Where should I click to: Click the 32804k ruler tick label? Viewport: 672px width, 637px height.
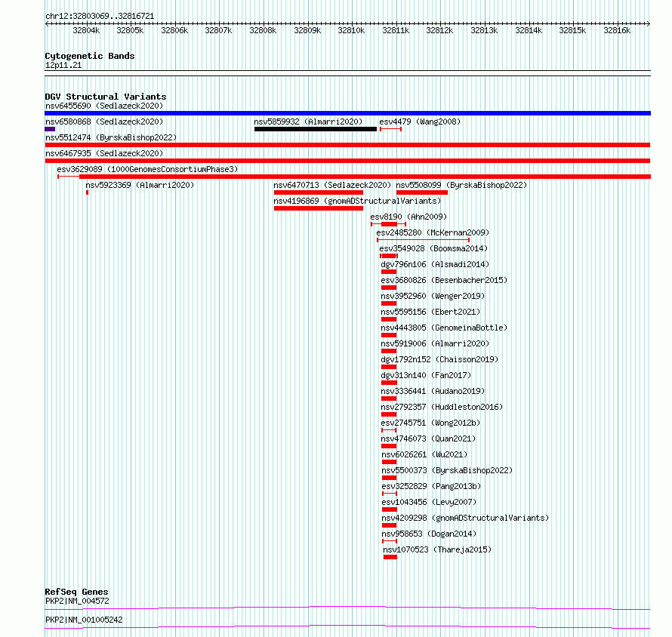(86, 30)
